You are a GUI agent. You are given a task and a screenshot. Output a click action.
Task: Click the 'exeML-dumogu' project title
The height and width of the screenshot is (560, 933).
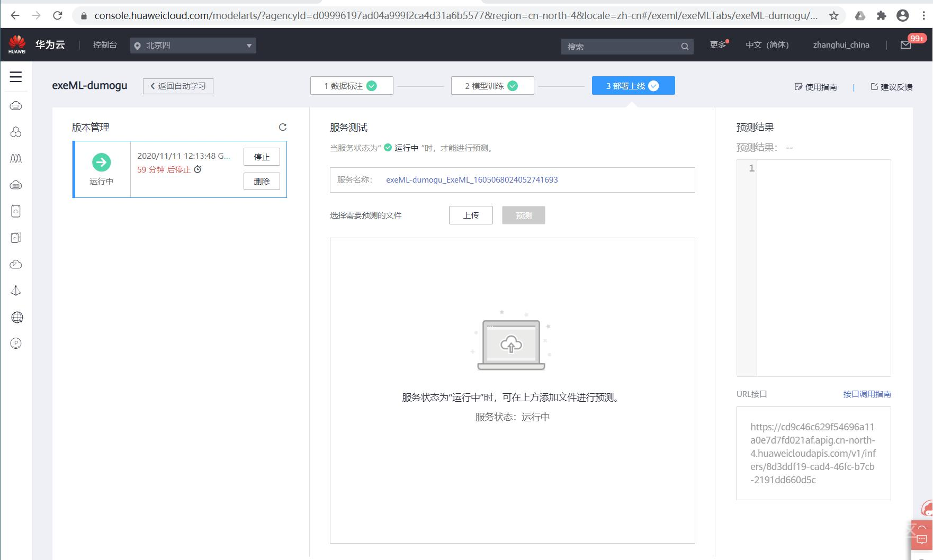89,86
